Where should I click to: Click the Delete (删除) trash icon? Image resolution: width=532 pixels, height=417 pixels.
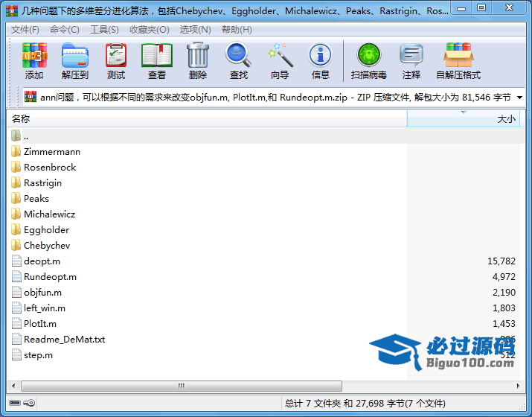[198, 55]
